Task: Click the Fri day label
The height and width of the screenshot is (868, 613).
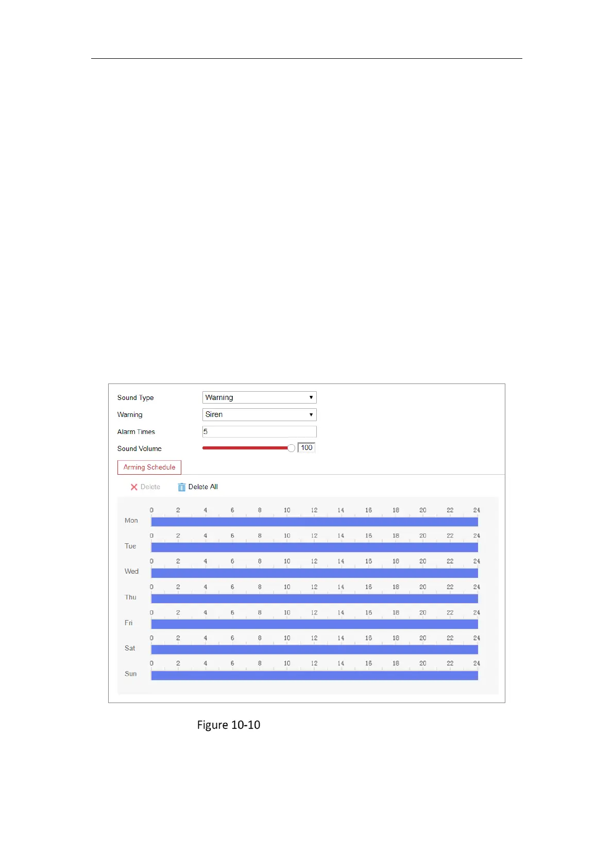Action: [x=128, y=623]
